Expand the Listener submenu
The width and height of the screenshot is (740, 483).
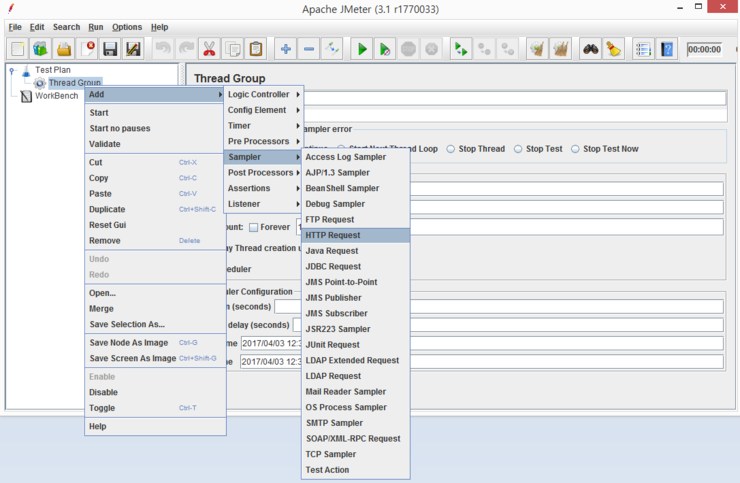pyautogui.click(x=264, y=204)
